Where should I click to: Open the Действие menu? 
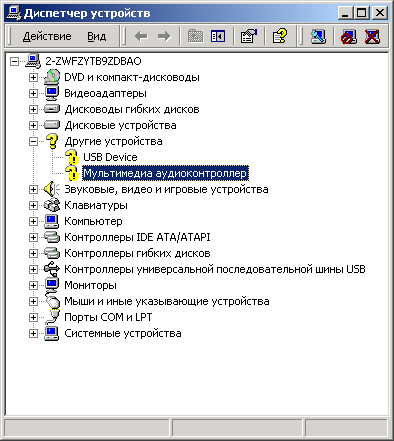click(47, 36)
